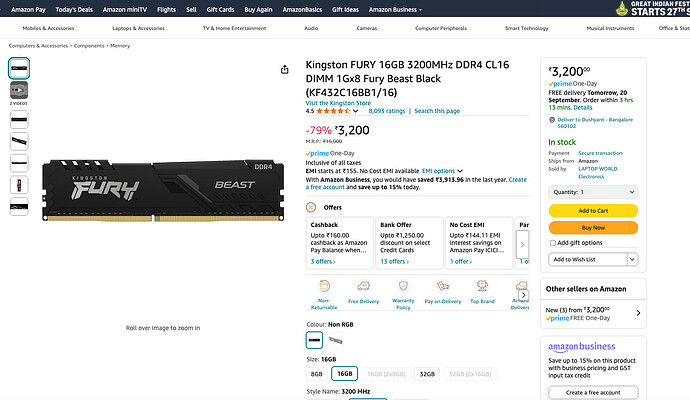Image resolution: width=690 pixels, height=400 pixels.
Task: Choose the Non RGB black colour swatch
Action: (x=314, y=340)
